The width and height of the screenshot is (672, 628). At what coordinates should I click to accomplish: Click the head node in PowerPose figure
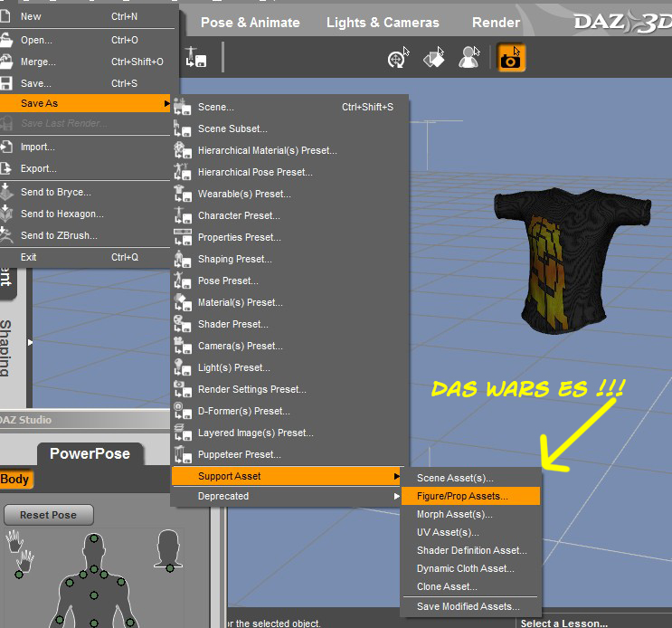click(94, 538)
